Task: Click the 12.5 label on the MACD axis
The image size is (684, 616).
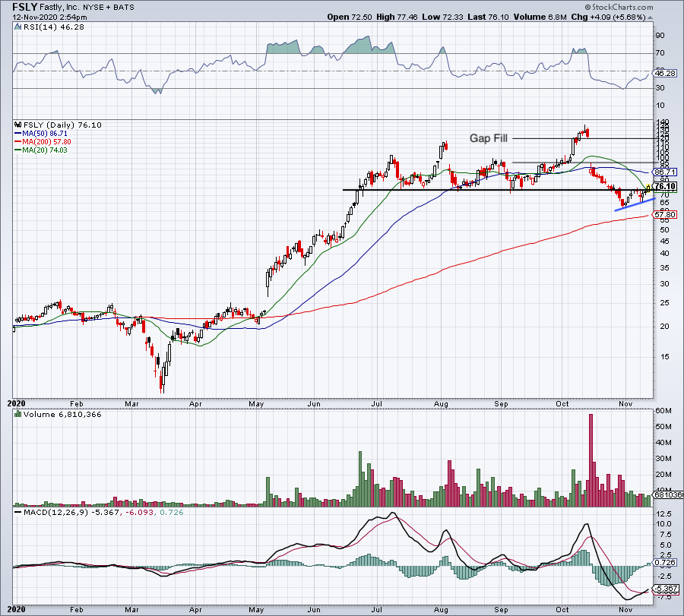Action: point(663,513)
